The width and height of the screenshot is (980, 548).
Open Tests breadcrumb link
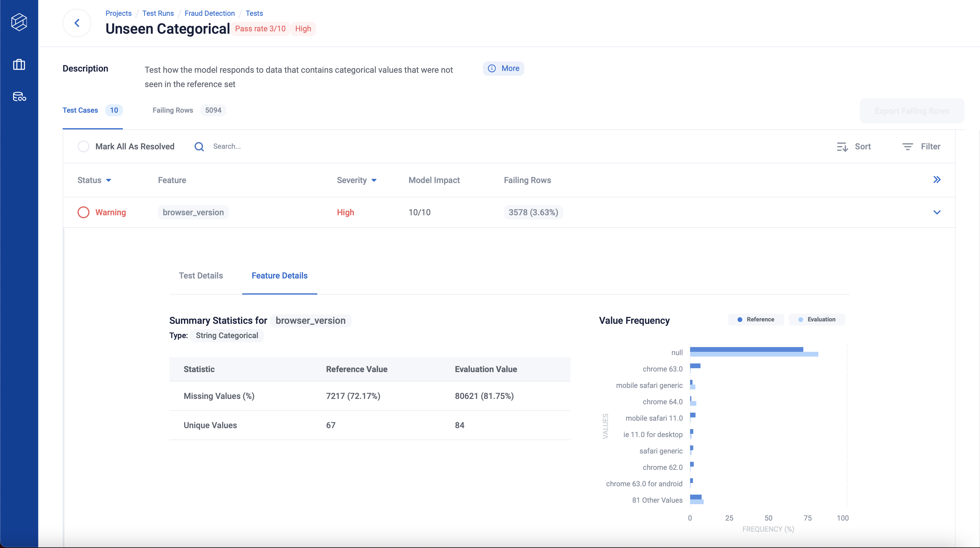(254, 13)
